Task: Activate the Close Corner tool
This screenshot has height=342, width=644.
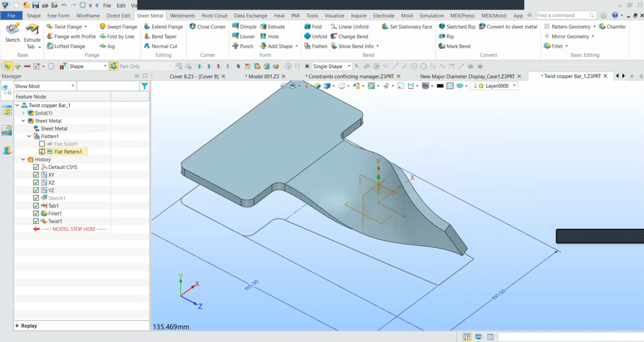Action: (x=211, y=27)
